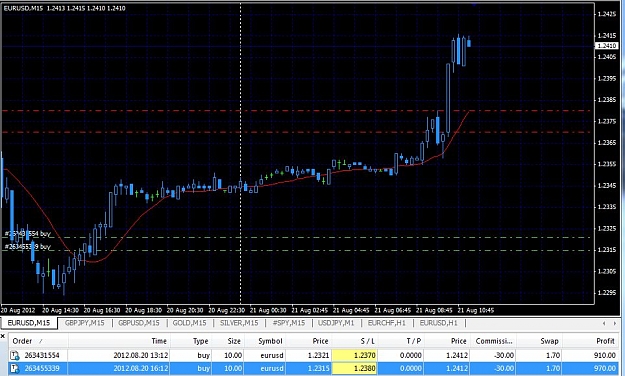Click the yellow 1.2380 stop loss cell
Image resolution: width=625 pixels, height=376 pixels.
354,368
